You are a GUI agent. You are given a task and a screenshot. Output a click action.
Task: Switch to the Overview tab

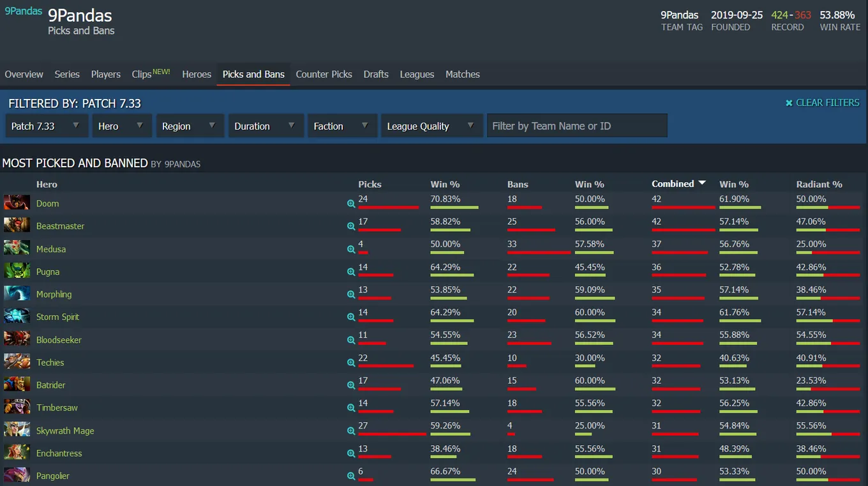coord(24,74)
